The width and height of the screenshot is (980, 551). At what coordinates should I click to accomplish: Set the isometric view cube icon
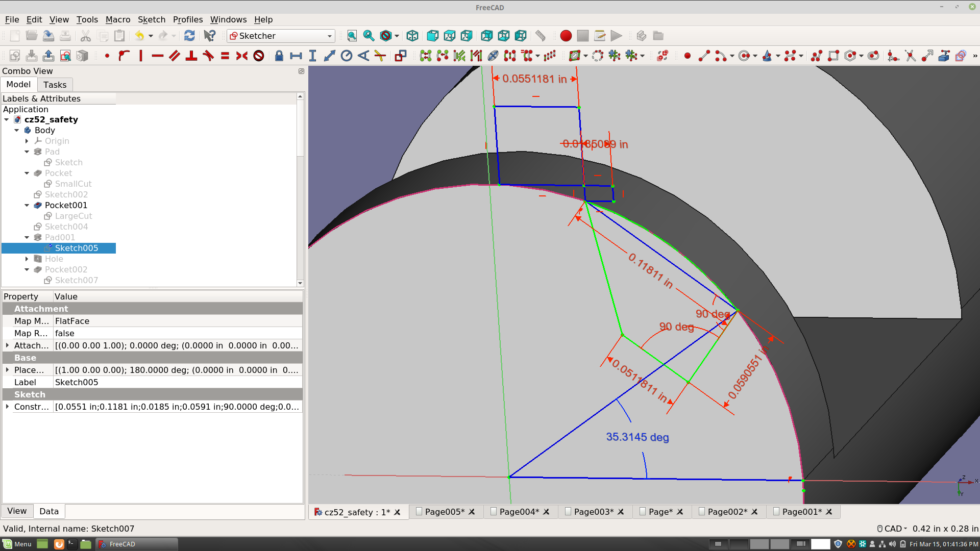412,36
